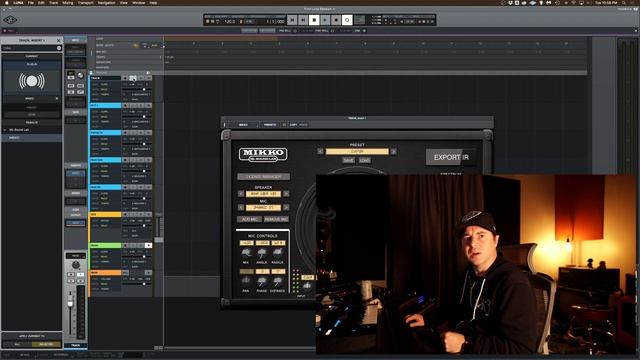
Task: Open the Mixing menu
Action: pos(68,2)
